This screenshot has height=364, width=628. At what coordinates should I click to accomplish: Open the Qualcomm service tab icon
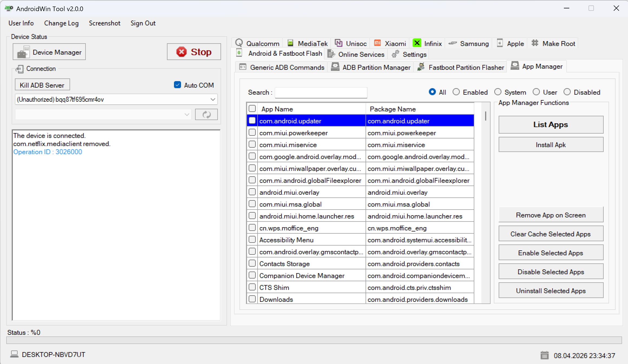[x=239, y=43]
